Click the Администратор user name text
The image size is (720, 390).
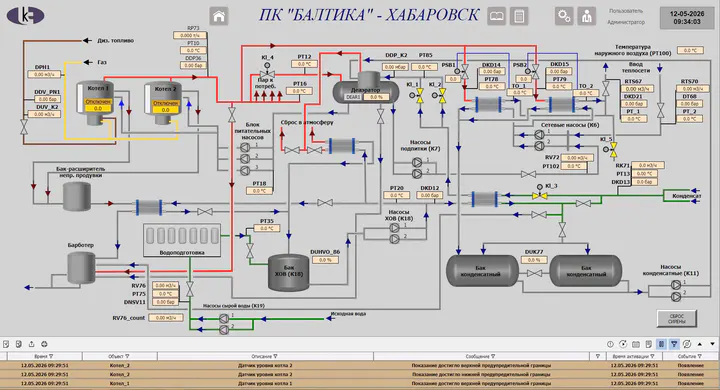(626, 22)
